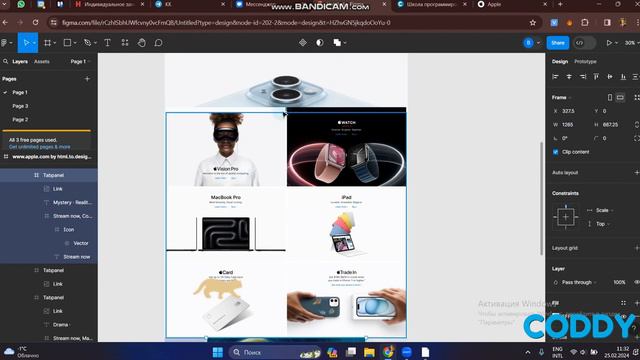Toggle layer visibility eye in Layer section
The width and height of the screenshot is (640, 360).
coord(636,282)
